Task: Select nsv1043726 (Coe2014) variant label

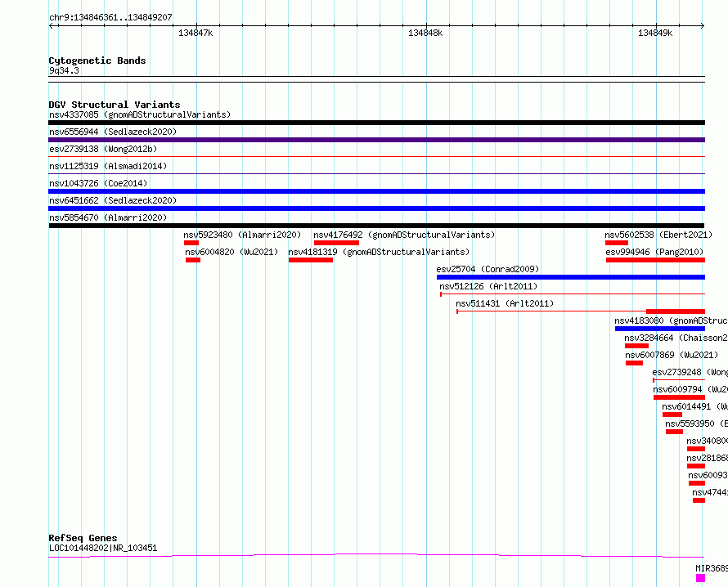Action: [98, 183]
